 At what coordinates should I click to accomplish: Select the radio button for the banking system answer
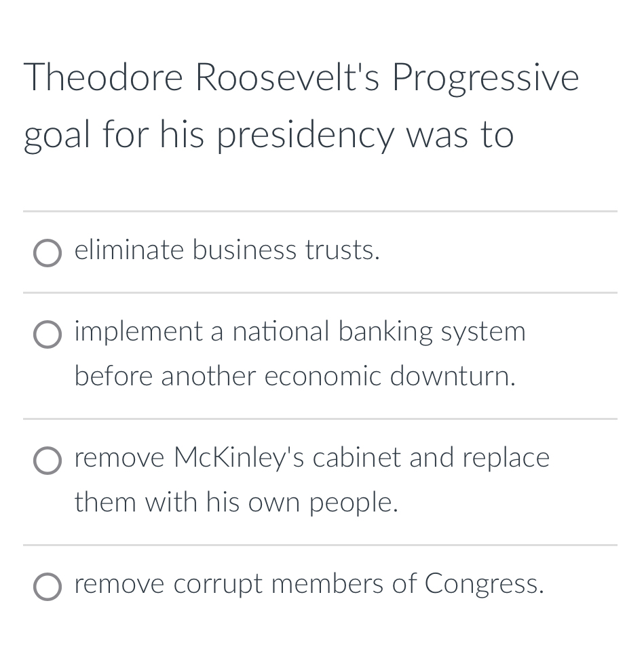(x=48, y=334)
